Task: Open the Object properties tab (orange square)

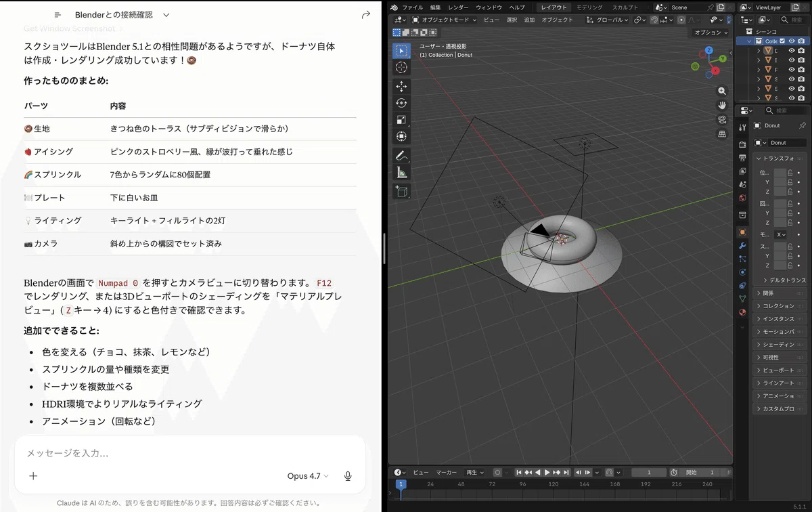Action: pos(742,232)
